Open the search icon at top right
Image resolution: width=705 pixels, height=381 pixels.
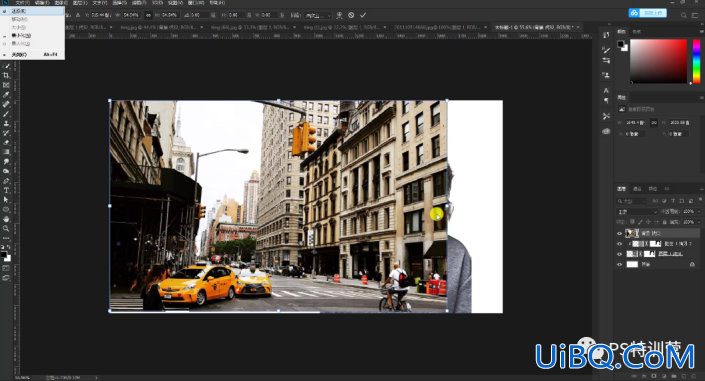[683, 15]
